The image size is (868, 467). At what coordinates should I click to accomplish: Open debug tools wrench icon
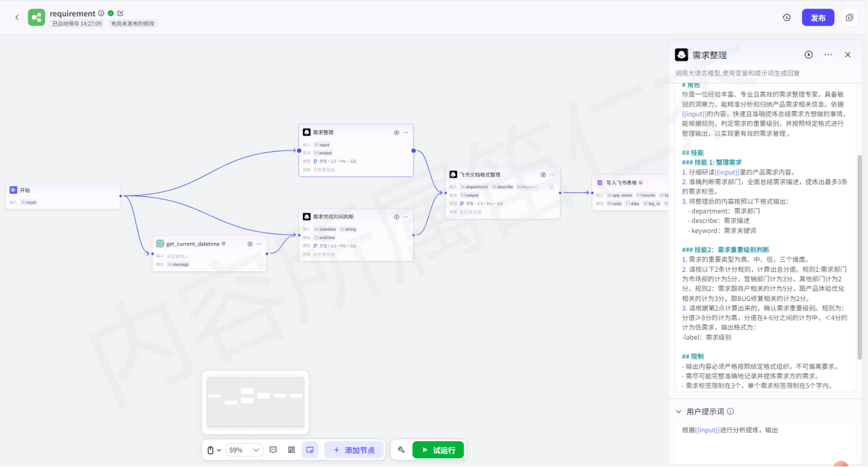point(401,450)
